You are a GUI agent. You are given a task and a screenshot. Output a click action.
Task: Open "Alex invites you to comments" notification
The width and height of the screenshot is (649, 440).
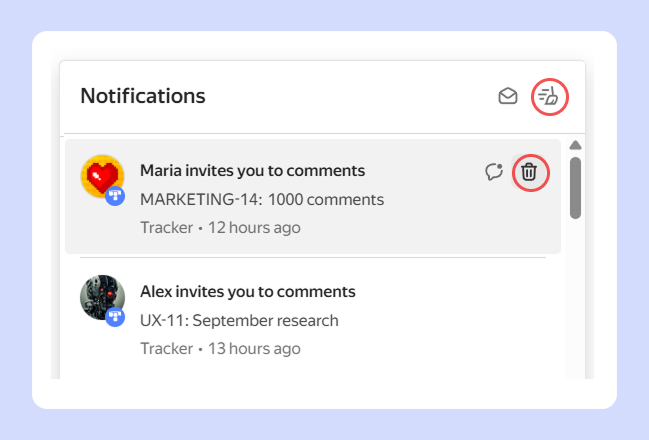coord(248,292)
